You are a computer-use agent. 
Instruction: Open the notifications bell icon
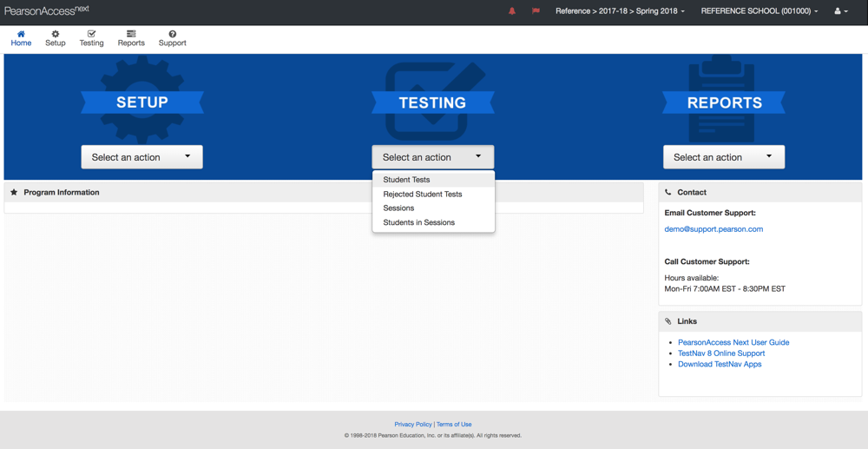coord(512,11)
